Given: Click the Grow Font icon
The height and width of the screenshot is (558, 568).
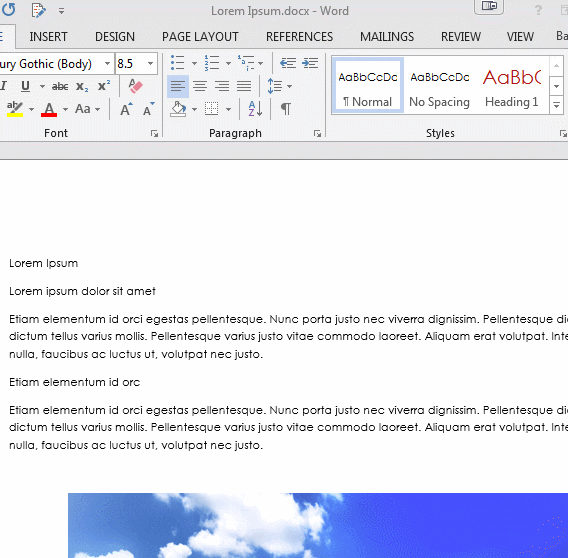Looking at the screenshot, I should point(126,109).
